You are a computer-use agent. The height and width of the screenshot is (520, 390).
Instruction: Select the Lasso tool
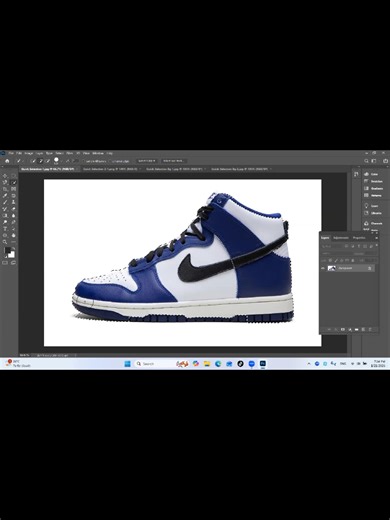[x=5, y=182]
